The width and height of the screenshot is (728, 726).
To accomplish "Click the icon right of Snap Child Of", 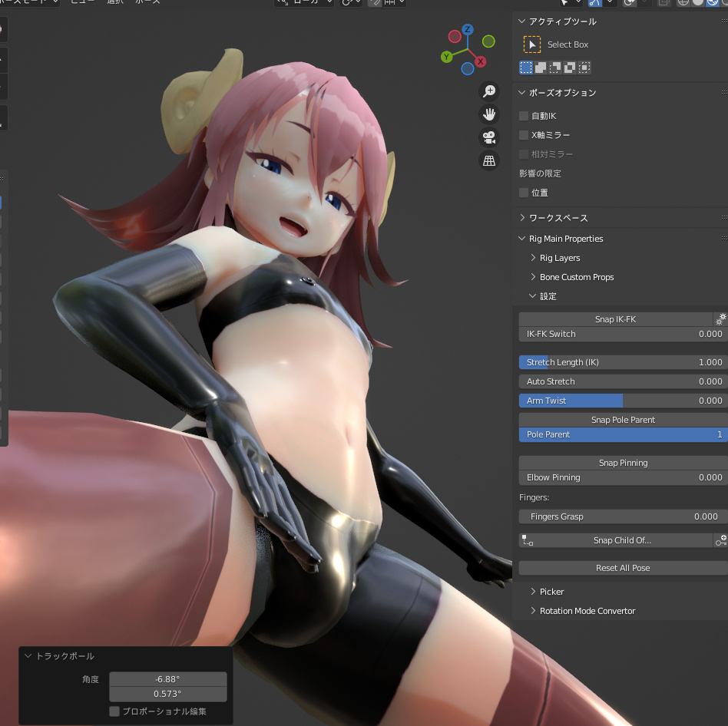I will [x=720, y=540].
